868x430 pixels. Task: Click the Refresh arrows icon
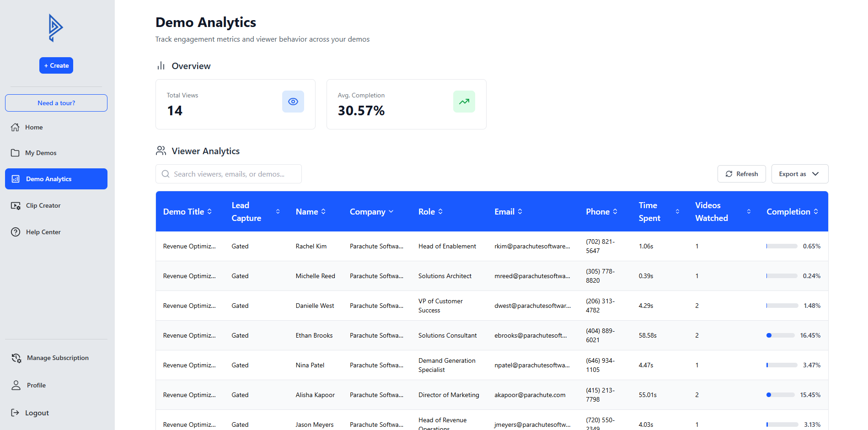coord(729,174)
